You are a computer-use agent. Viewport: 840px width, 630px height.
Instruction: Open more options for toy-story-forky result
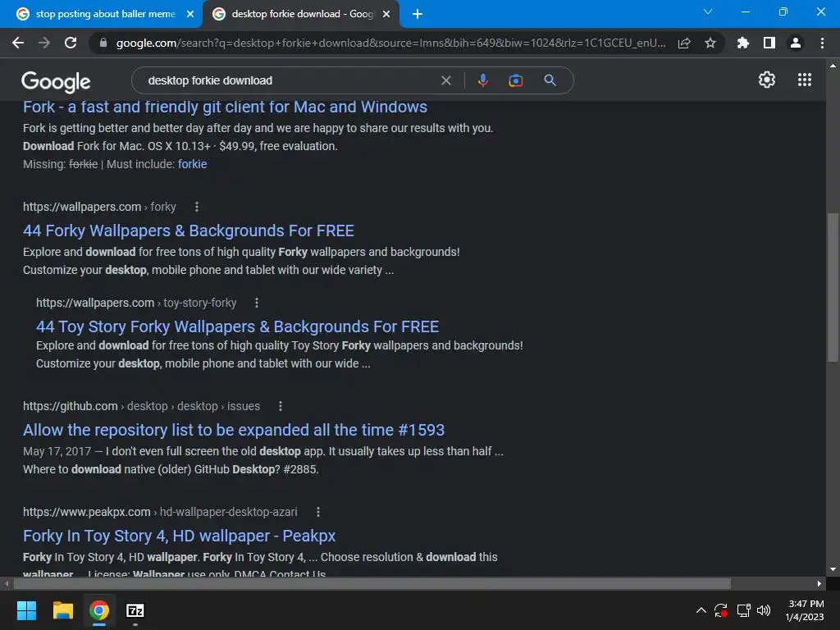pos(257,303)
